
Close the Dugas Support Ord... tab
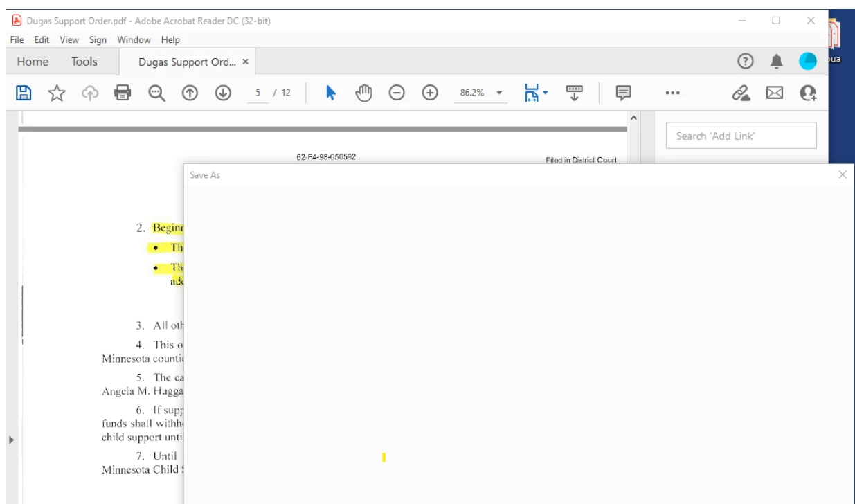coord(245,62)
